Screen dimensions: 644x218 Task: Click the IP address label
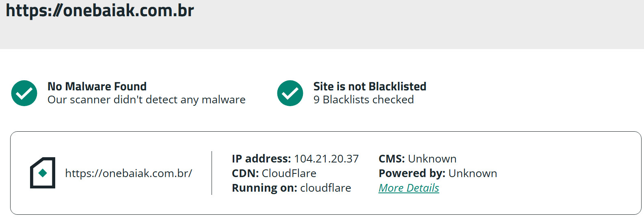point(261,159)
